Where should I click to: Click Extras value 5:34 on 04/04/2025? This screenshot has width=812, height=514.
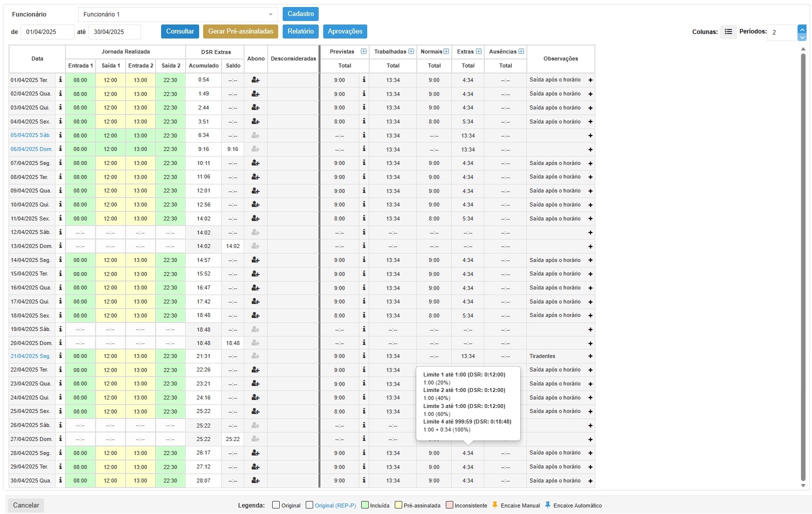[x=468, y=121]
